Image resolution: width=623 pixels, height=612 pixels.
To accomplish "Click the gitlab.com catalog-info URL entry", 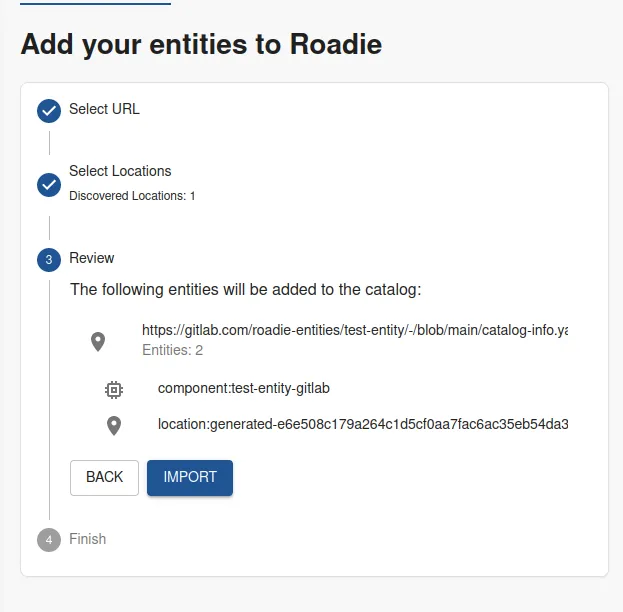I will click(355, 330).
